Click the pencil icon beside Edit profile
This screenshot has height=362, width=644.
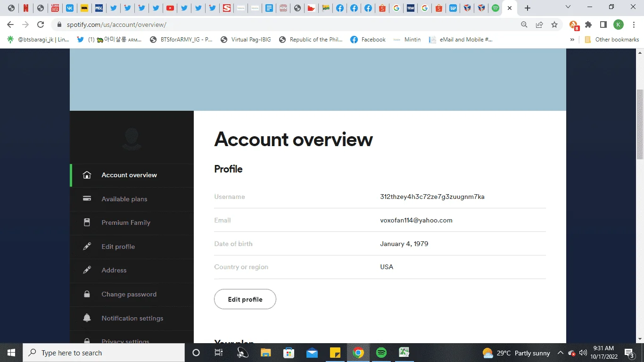(x=87, y=246)
